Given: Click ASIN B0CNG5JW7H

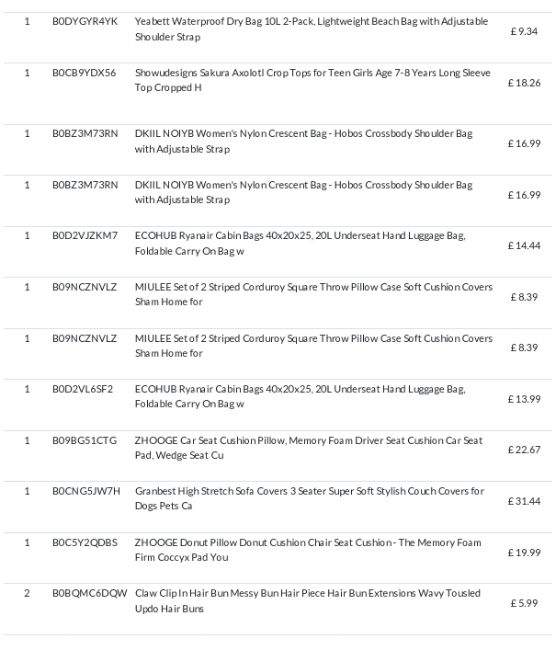Looking at the screenshot, I should pos(86,492).
